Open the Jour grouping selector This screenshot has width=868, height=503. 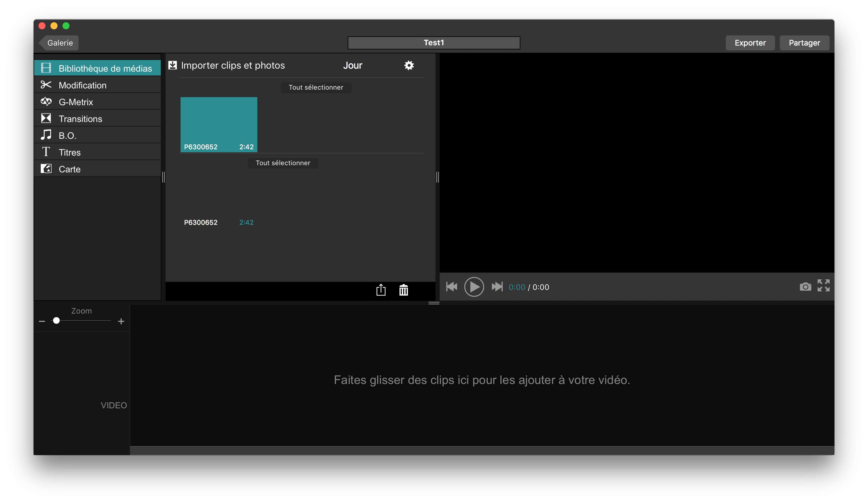[x=352, y=65]
